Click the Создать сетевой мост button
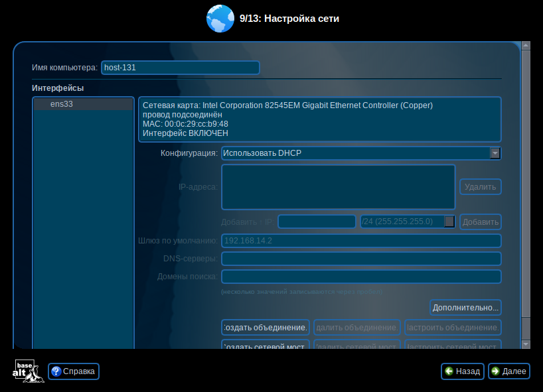 (266, 346)
